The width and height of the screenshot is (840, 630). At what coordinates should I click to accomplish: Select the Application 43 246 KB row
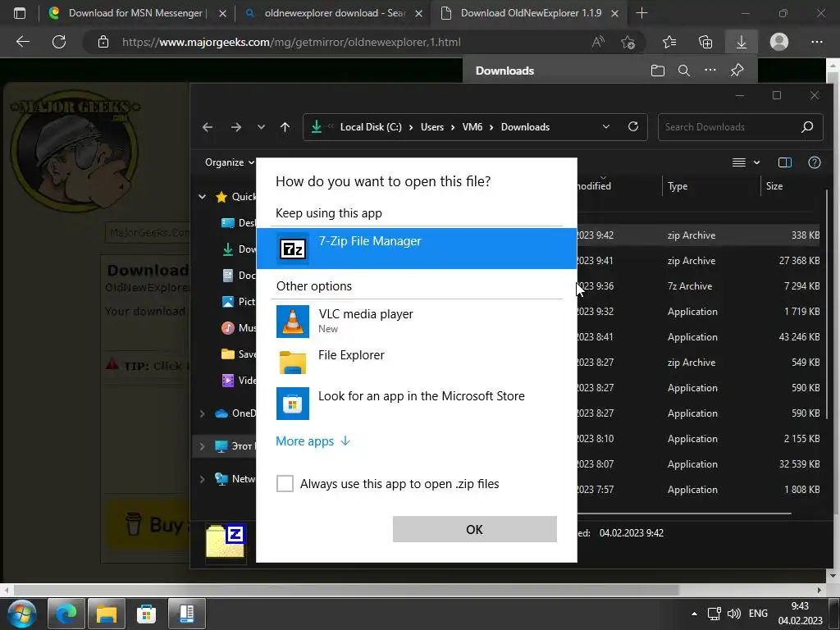pyautogui.click(x=698, y=337)
